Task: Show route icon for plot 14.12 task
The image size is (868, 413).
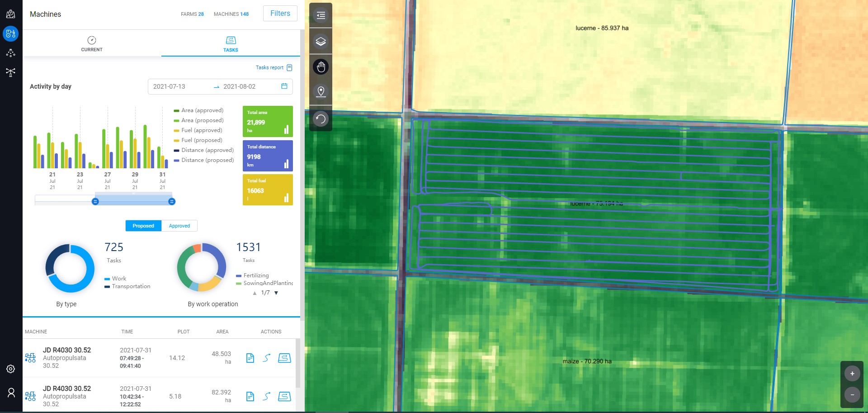Action: click(267, 358)
